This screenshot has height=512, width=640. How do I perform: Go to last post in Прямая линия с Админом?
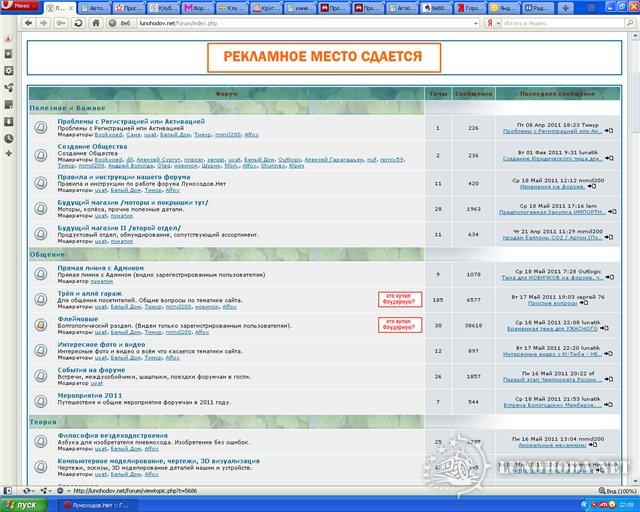click(x=610, y=277)
